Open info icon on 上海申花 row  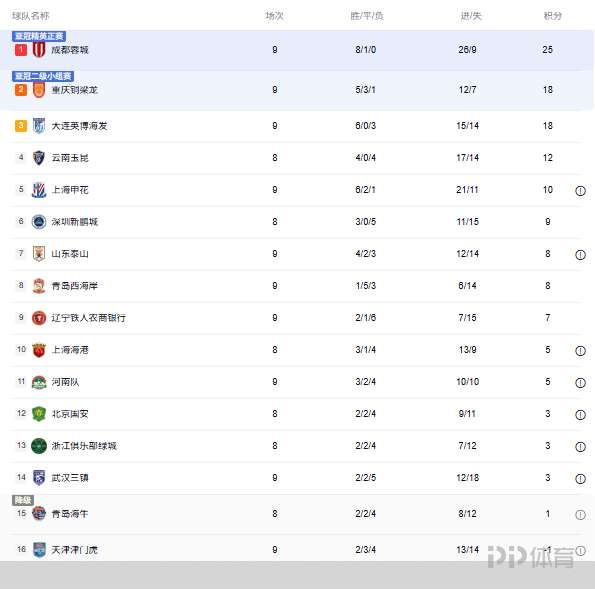580,191
